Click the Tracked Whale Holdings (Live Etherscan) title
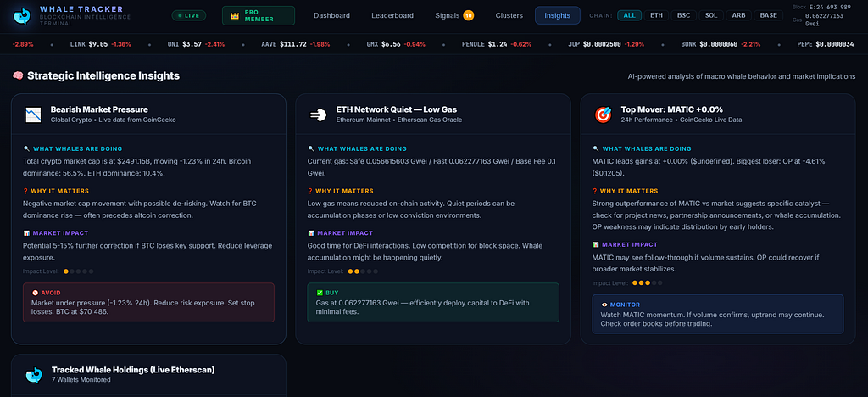868x397 pixels. tap(133, 370)
